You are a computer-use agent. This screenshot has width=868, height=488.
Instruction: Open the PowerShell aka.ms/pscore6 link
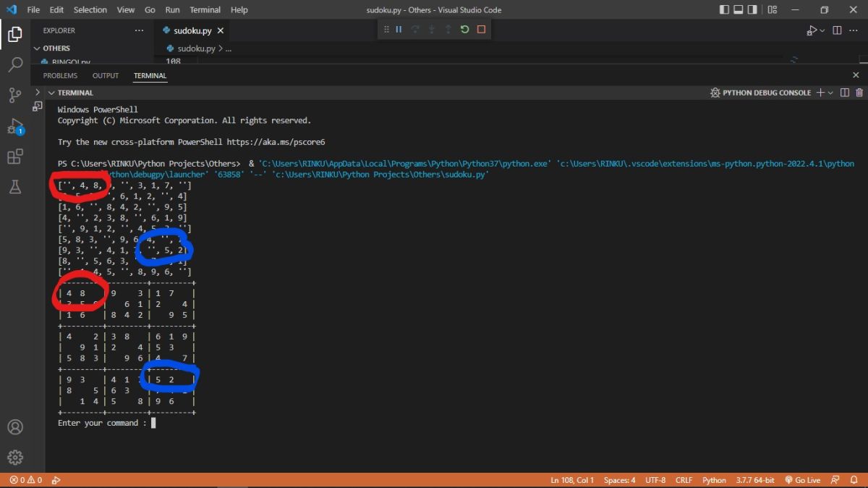pos(276,142)
